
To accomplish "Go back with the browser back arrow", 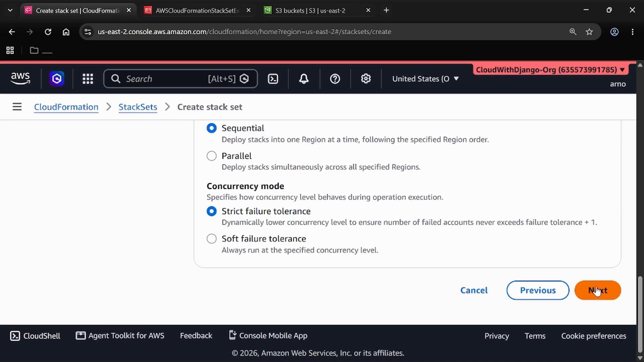I will click(12, 32).
